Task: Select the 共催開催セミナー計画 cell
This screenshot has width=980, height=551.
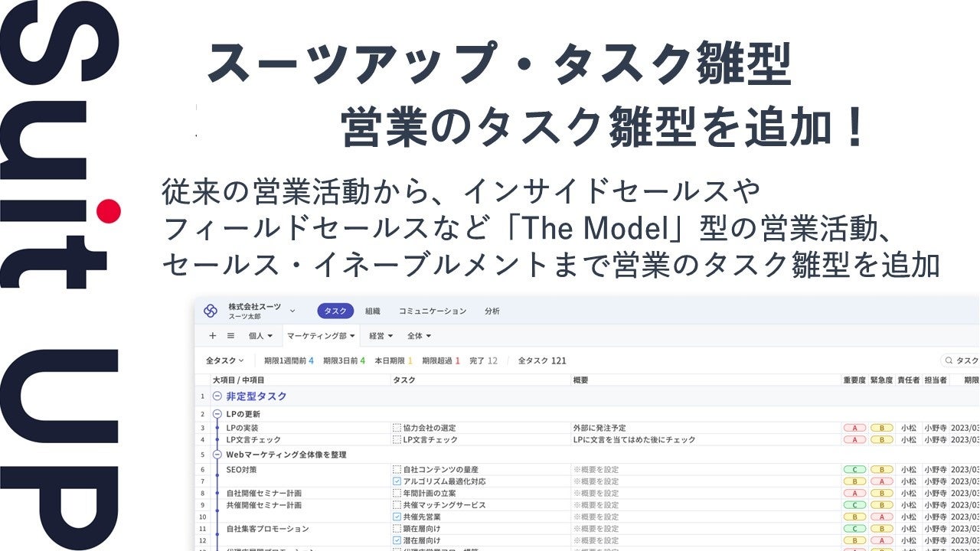Action: (x=264, y=505)
